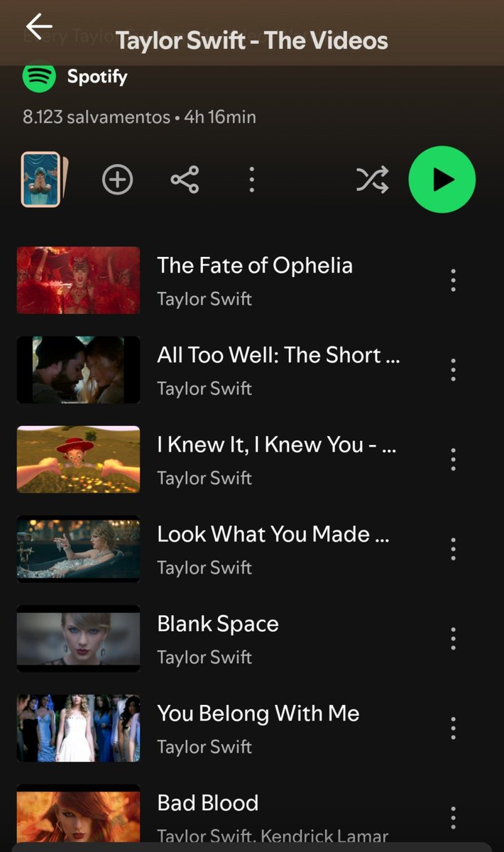
Task: Open the playlist video preview card
Action: pos(44,180)
